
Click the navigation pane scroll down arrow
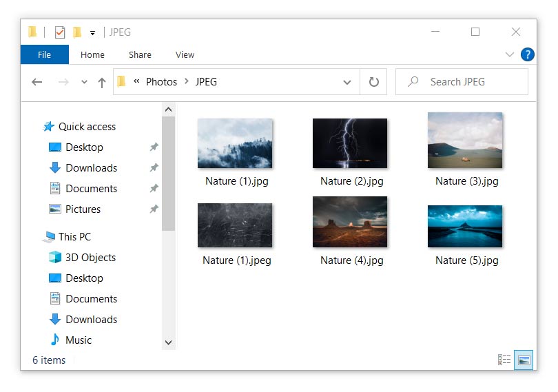click(168, 342)
